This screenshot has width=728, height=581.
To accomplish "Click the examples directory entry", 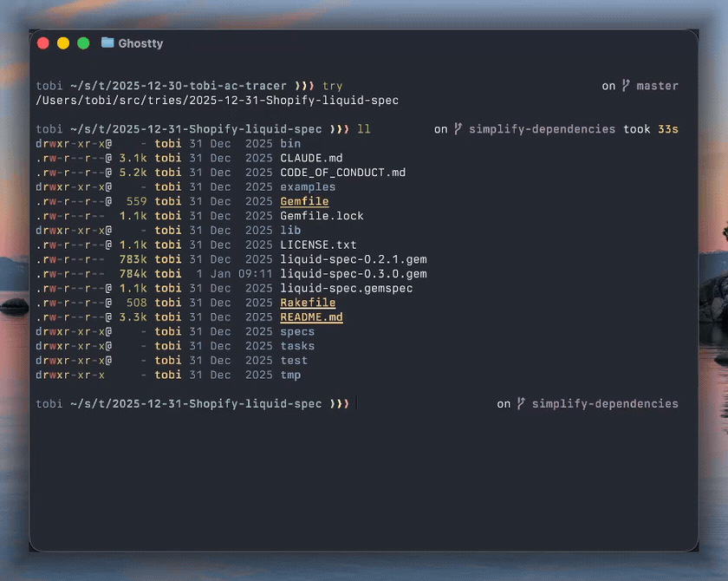I will click(309, 186).
